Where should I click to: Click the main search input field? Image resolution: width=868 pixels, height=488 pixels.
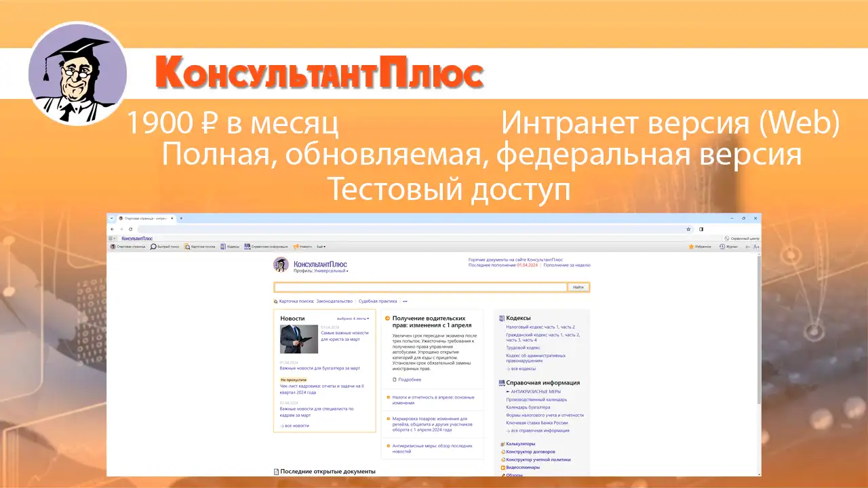point(420,287)
